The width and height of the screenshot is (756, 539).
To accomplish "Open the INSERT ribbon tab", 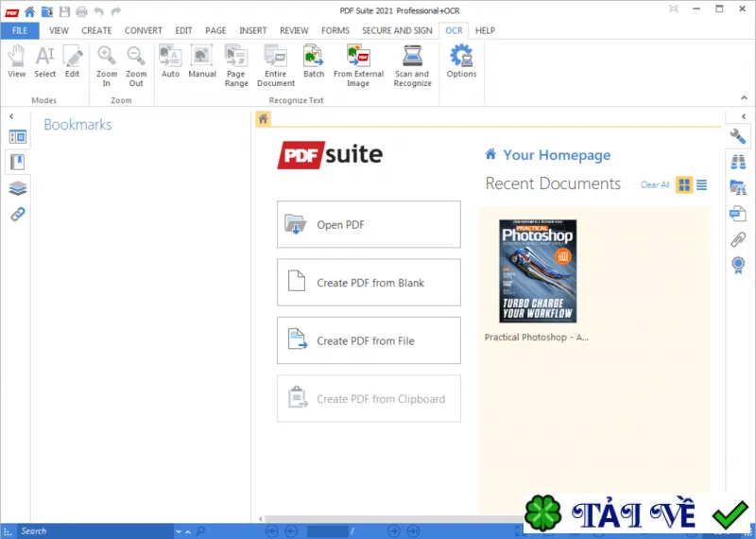I will tap(252, 30).
